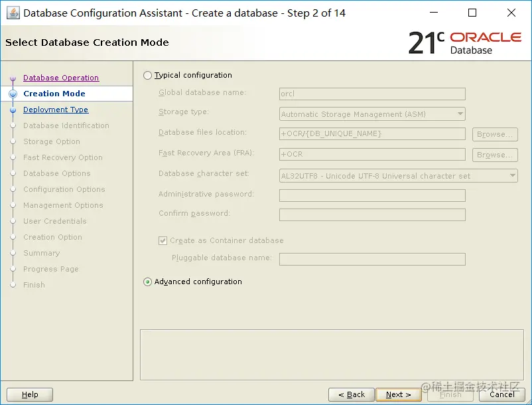Click the Storage Option step
Screen dimensions: 532x405
pyautogui.click(x=52, y=141)
